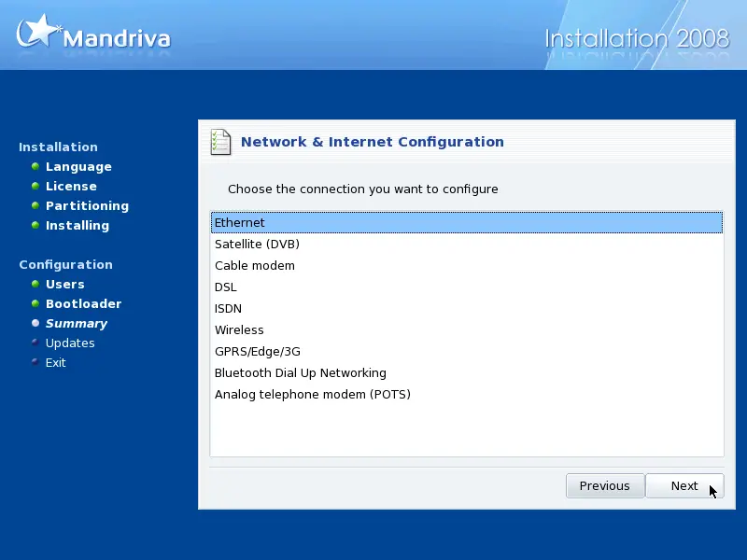Pick DSL from connection list

tap(467, 287)
